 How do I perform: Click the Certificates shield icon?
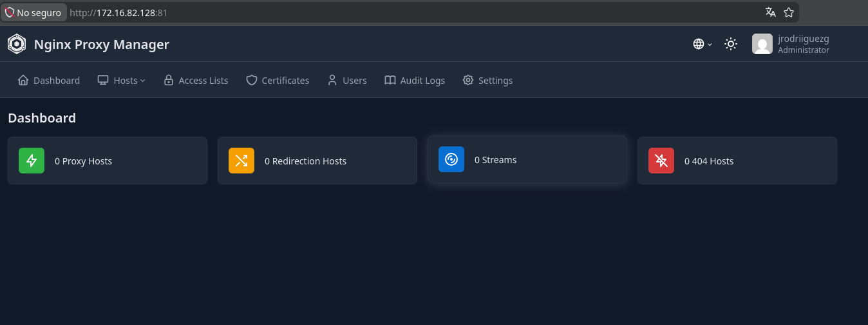(x=251, y=80)
